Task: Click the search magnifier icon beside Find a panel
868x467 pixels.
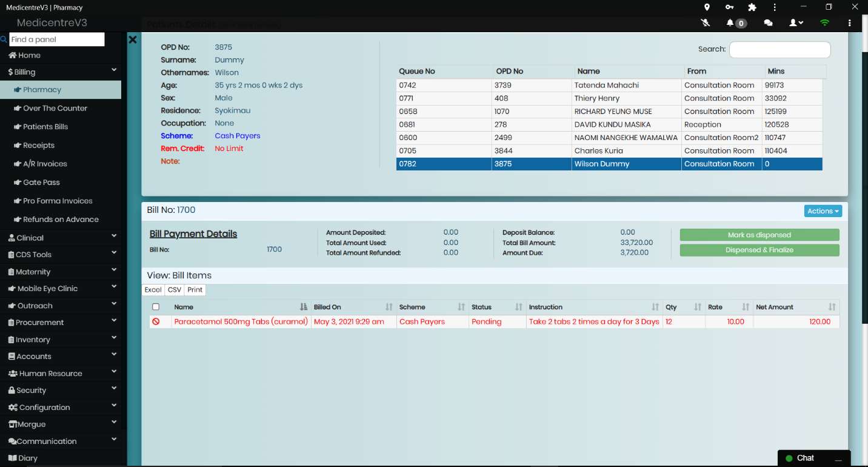Action: coord(4,39)
